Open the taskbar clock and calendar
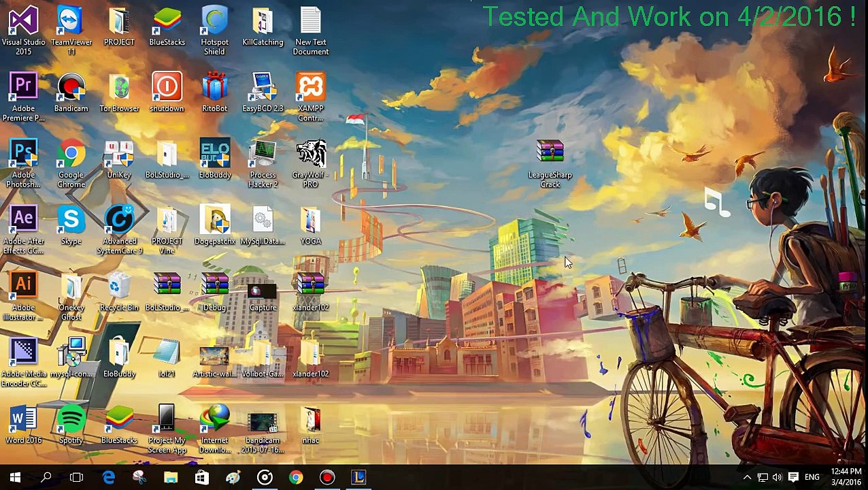This screenshot has height=490, width=868. coord(846,478)
